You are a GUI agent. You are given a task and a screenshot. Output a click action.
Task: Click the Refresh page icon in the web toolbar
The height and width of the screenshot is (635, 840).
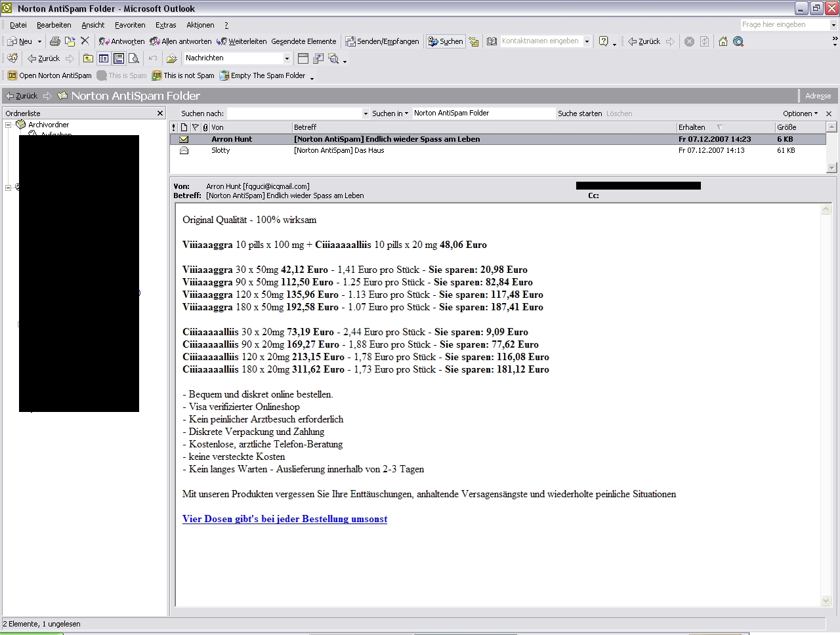click(704, 41)
